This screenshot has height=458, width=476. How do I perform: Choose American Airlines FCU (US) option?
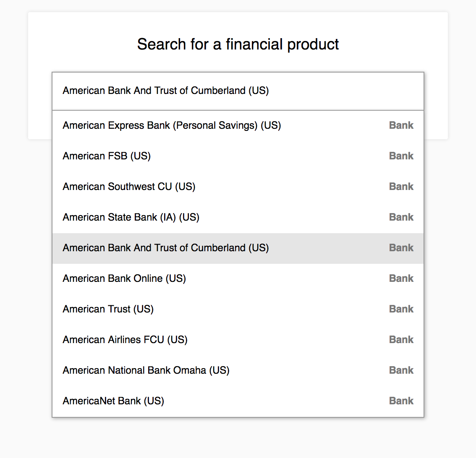[x=125, y=340]
